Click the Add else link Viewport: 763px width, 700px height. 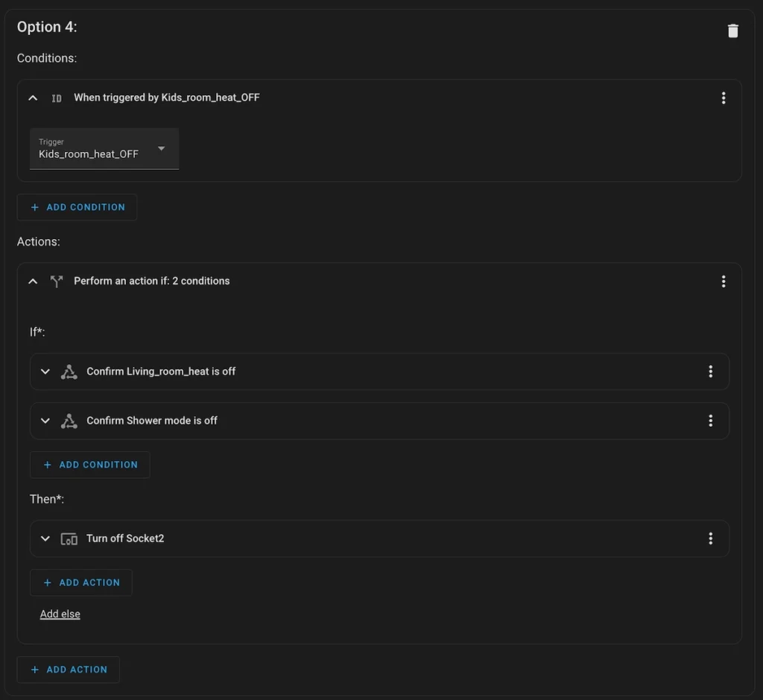[x=60, y=614]
